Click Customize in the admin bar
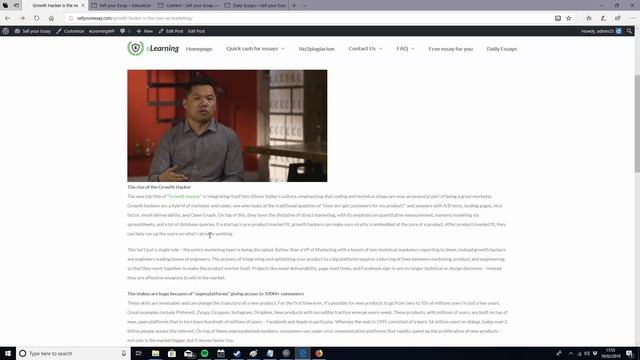The width and height of the screenshot is (640, 360). point(70,31)
